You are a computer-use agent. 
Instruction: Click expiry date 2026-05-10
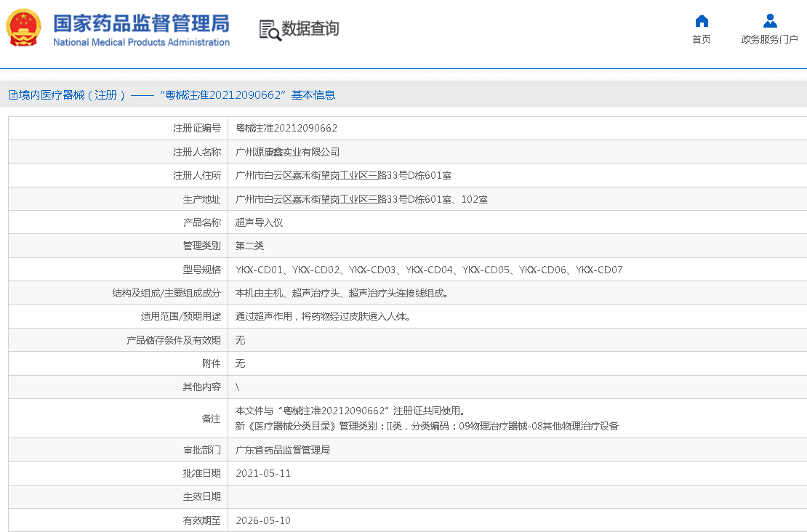(x=263, y=520)
